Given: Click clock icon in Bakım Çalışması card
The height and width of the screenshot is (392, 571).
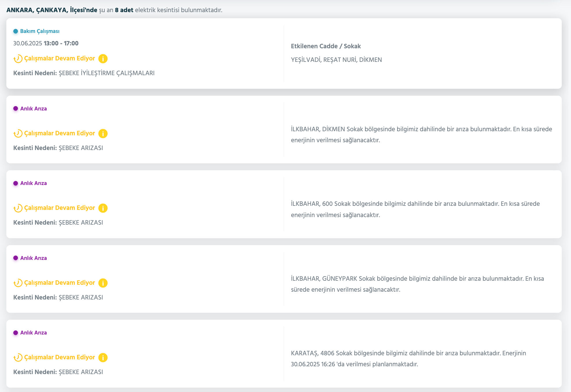Looking at the screenshot, I should [18, 59].
